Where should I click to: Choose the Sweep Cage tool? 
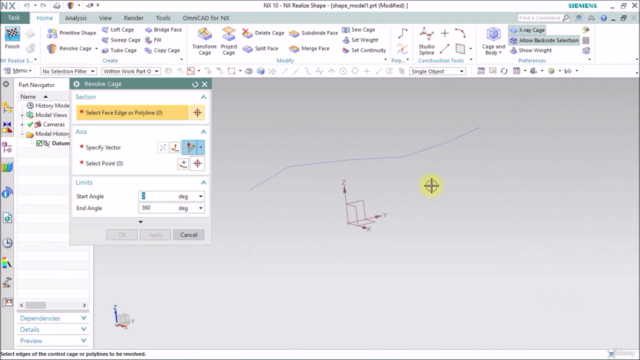121,40
